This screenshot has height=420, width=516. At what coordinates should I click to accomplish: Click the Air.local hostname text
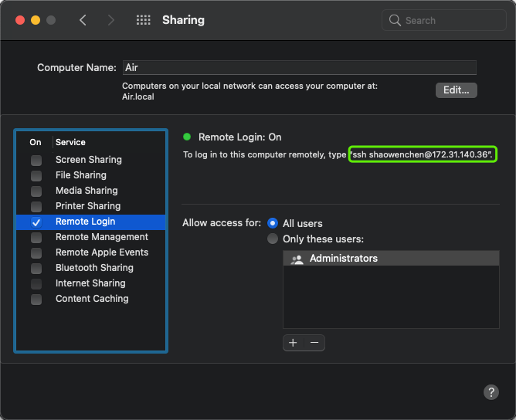tap(138, 97)
